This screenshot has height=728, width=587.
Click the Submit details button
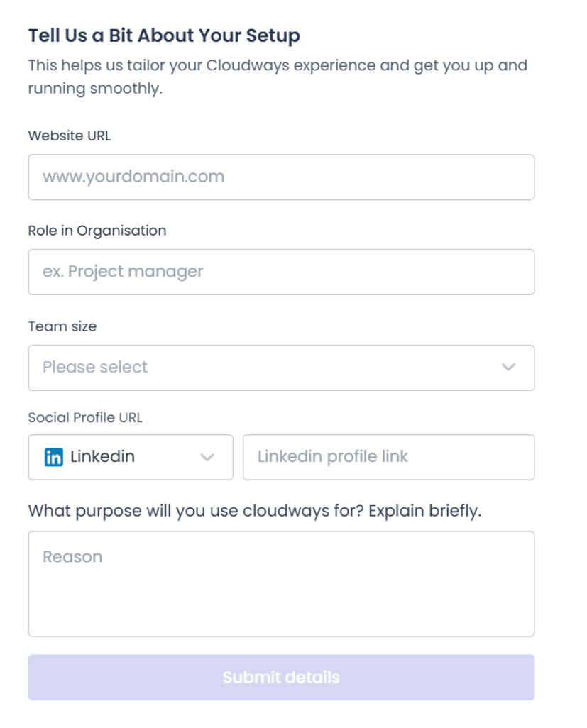(281, 678)
